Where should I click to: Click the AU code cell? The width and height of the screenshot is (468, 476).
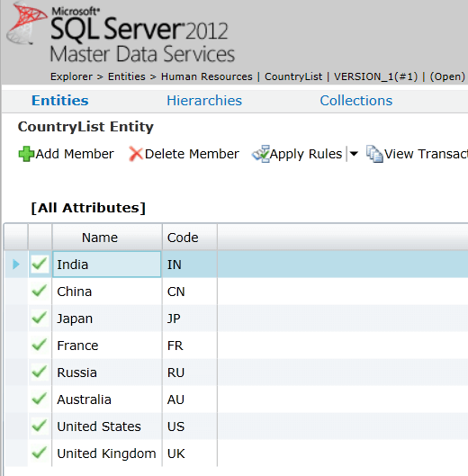(x=190, y=400)
